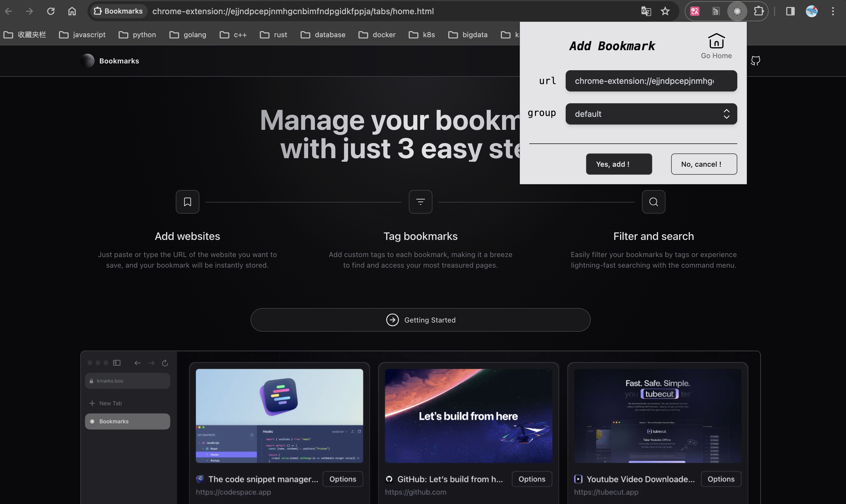
Task: Click the magnifier icon above Filter and search
Action: [653, 202]
